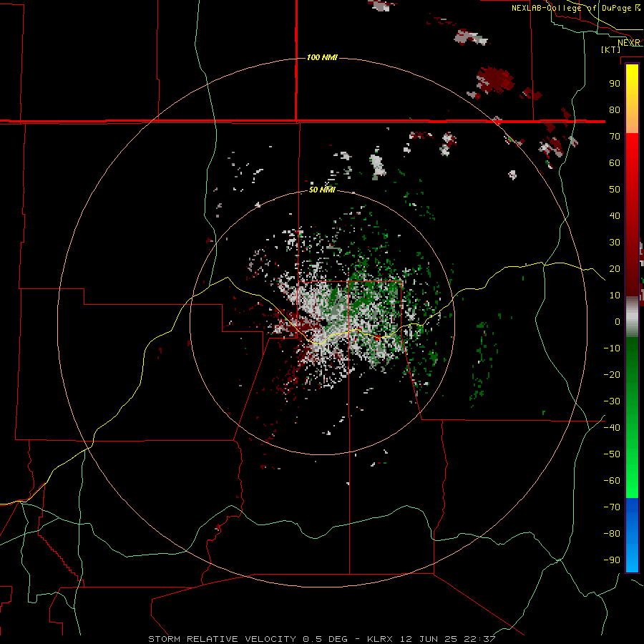Select the -10 value on velocity scale
This screenshot has height=644, width=644.
(x=612, y=348)
